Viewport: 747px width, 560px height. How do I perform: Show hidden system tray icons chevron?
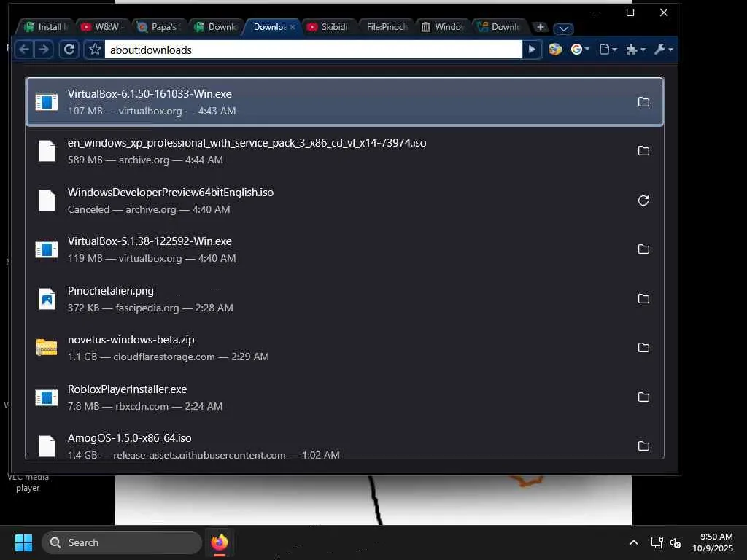pyautogui.click(x=634, y=542)
